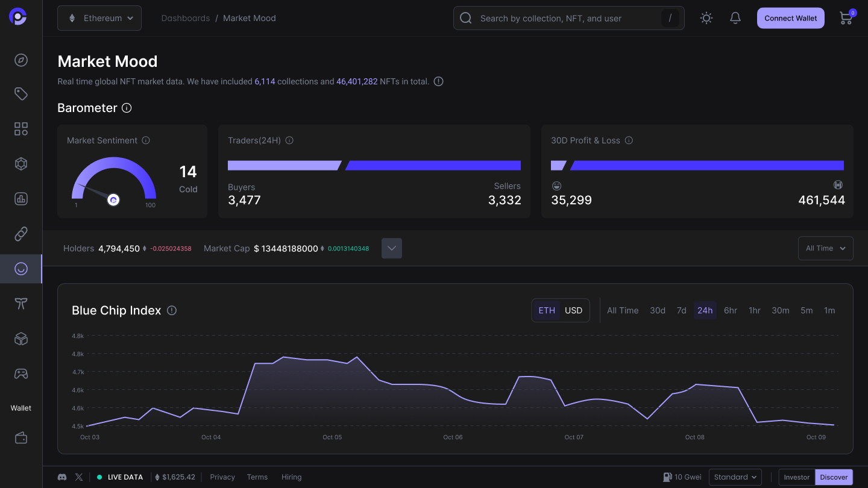Open the gamepad icon in sidebar
This screenshot has width=868, height=488.
point(21,374)
